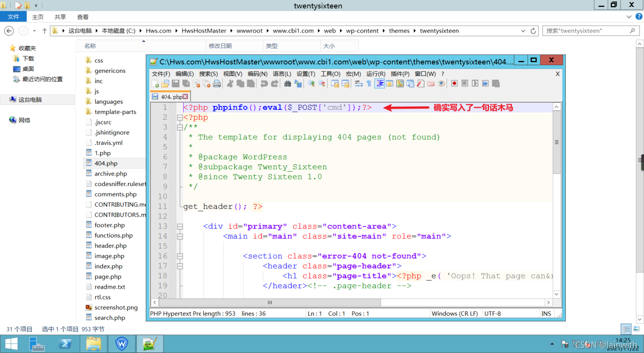Click the Save All toolbar icon
Screen dimensions: 644x353
click(186, 84)
